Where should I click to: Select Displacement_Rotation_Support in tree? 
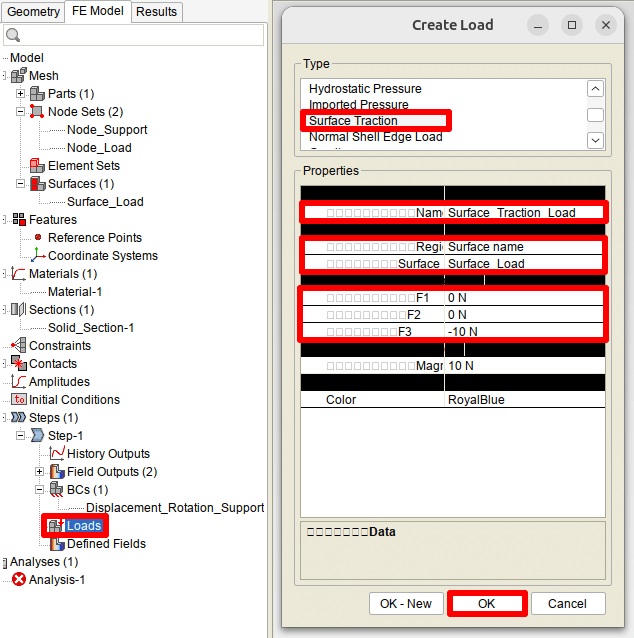point(175,507)
